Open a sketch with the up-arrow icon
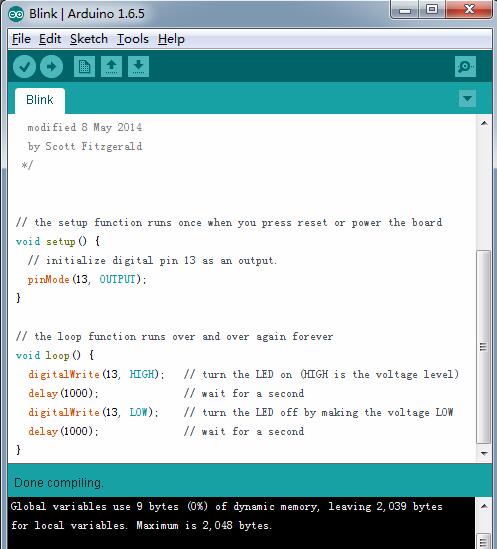This screenshot has height=549, width=497. click(x=111, y=67)
